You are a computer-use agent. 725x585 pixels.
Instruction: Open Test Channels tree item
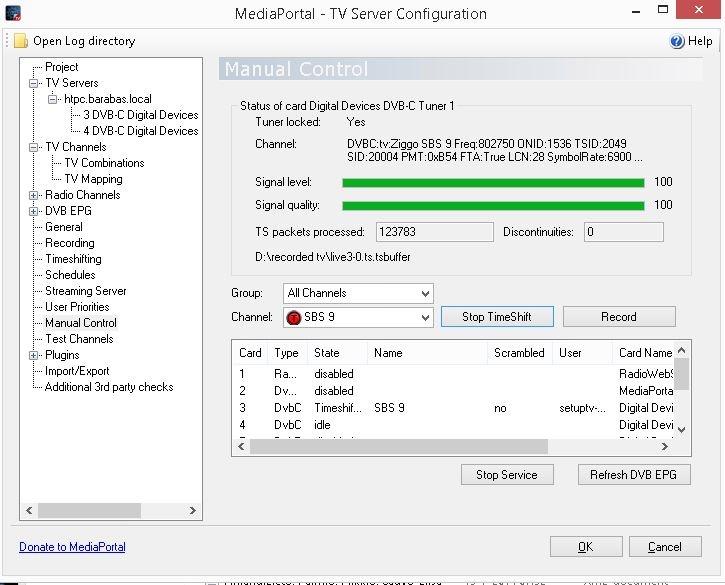coord(79,339)
